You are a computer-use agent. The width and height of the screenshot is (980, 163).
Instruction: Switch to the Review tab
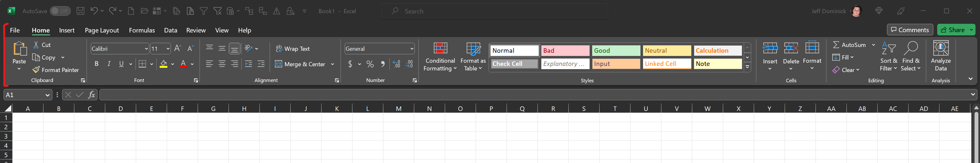point(196,30)
